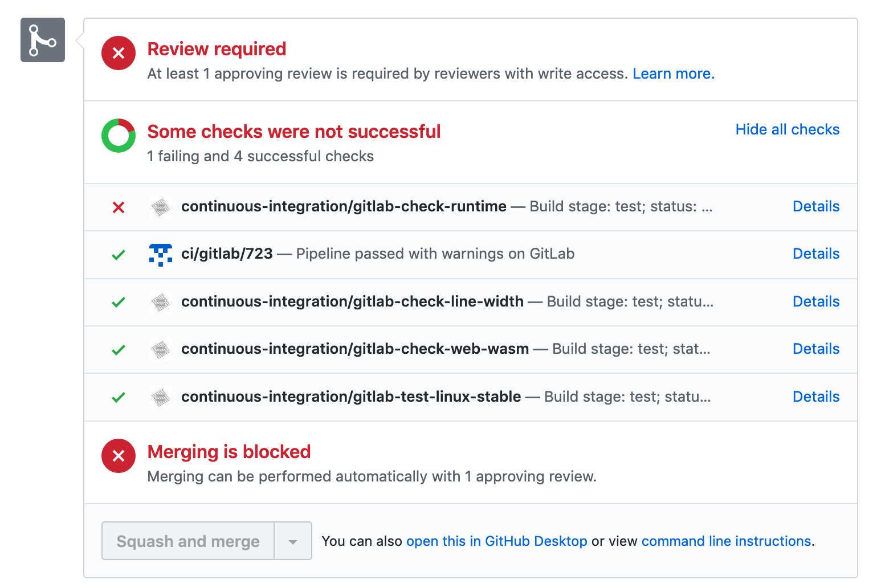Click the git merge branch icon

point(43,40)
